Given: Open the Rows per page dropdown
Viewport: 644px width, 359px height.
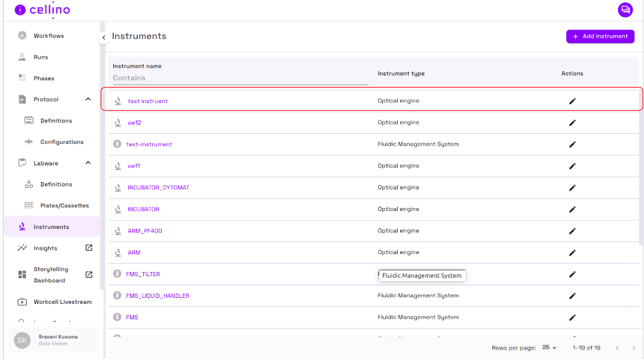Looking at the screenshot, I should click(549, 348).
